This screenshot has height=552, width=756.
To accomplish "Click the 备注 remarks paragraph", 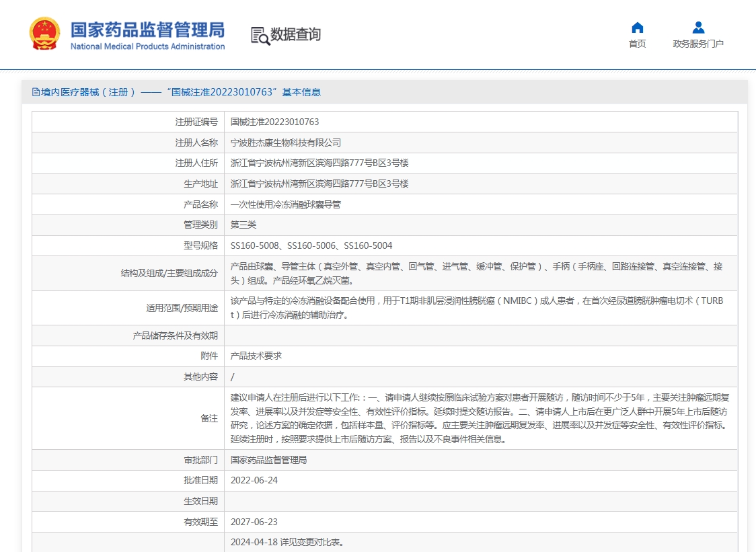I will 480,418.
